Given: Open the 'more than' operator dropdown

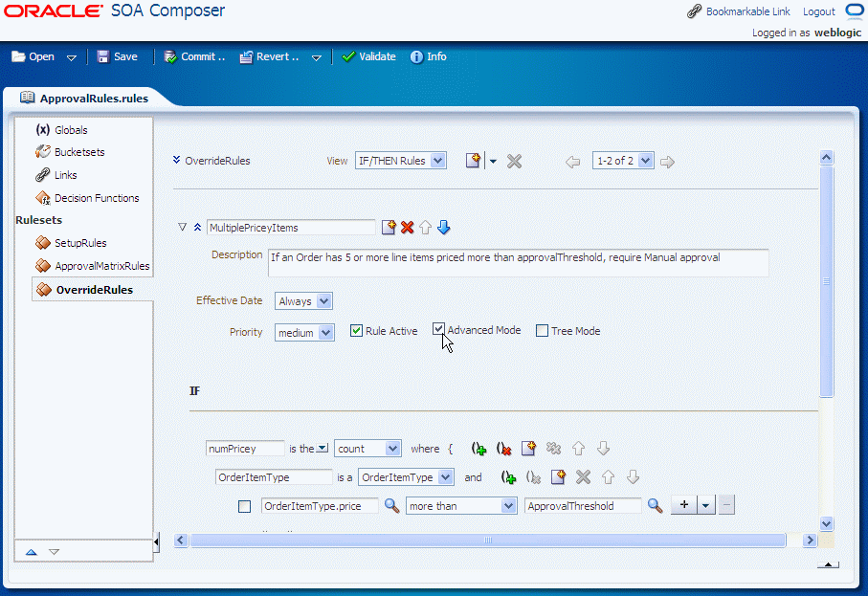Looking at the screenshot, I should coord(461,506).
